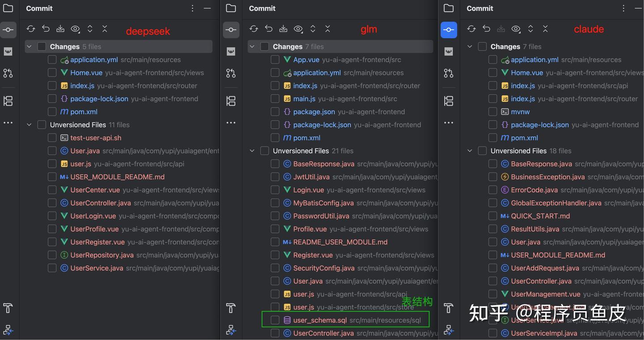
Task: Open Build hammer icon in glm sidebar
Action: [x=231, y=308]
